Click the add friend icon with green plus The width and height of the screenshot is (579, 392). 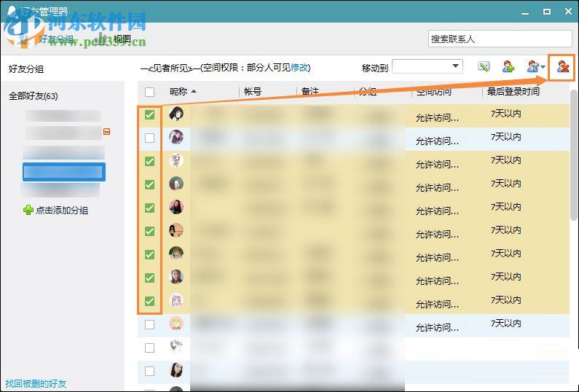[x=508, y=67]
